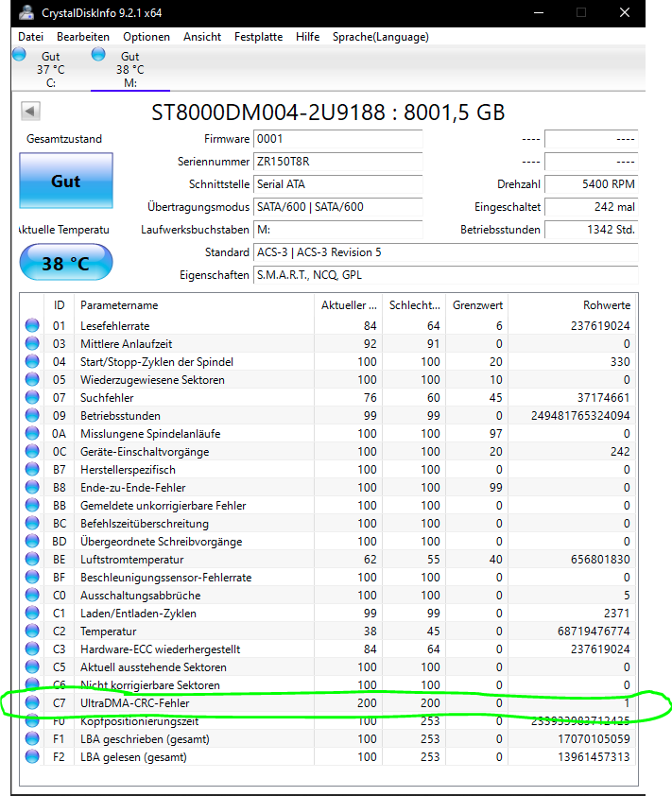Open the Ansicht menu
The image size is (672, 796).
(x=202, y=37)
